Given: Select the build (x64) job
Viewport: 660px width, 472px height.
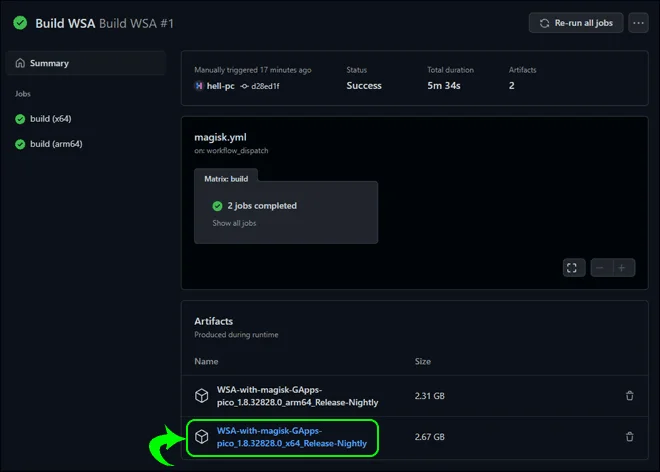Looking at the screenshot, I should pos(51,119).
